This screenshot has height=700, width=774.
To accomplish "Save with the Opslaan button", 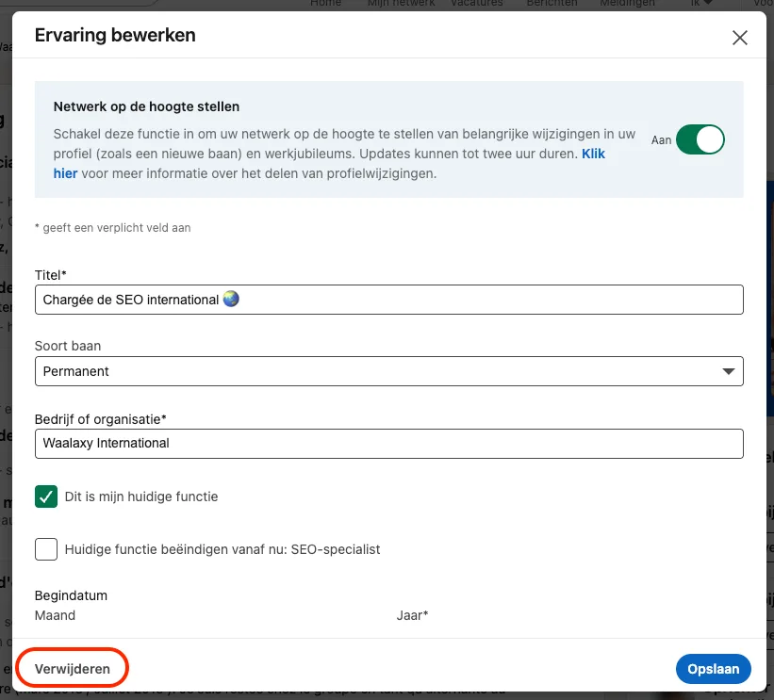I will click(x=714, y=669).
